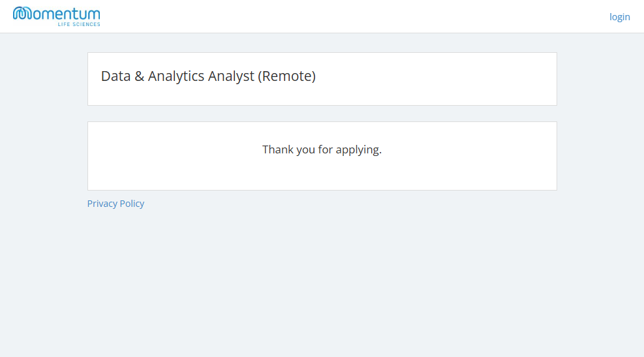Click 'Analyst' in the job title heading

(231, 76)
